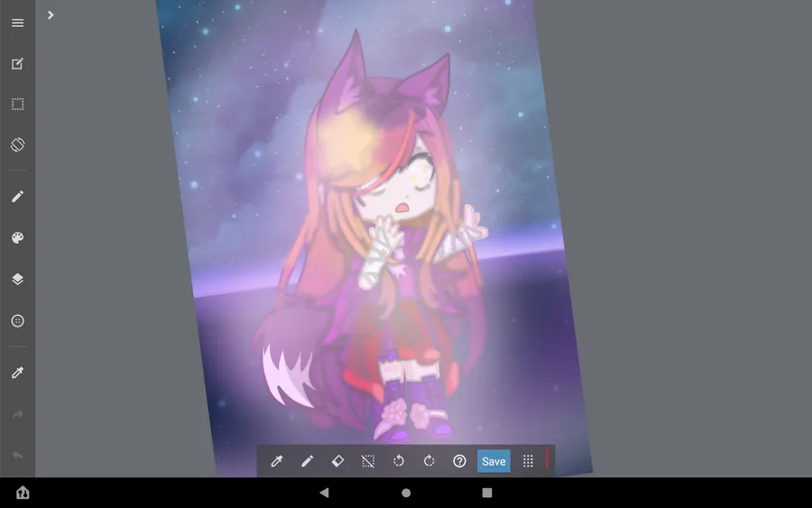This screenshot has width=812, height=508.
Task: Tap the accessibility icon in navigation bar
Action: [23, 493]
